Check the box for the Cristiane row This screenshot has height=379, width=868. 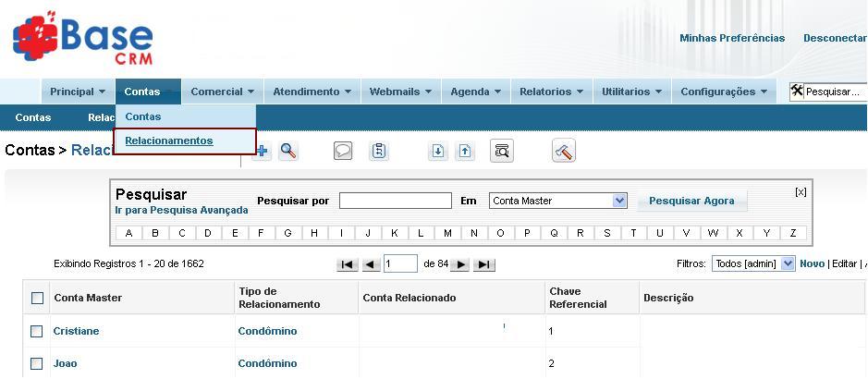tap(37, 331)
